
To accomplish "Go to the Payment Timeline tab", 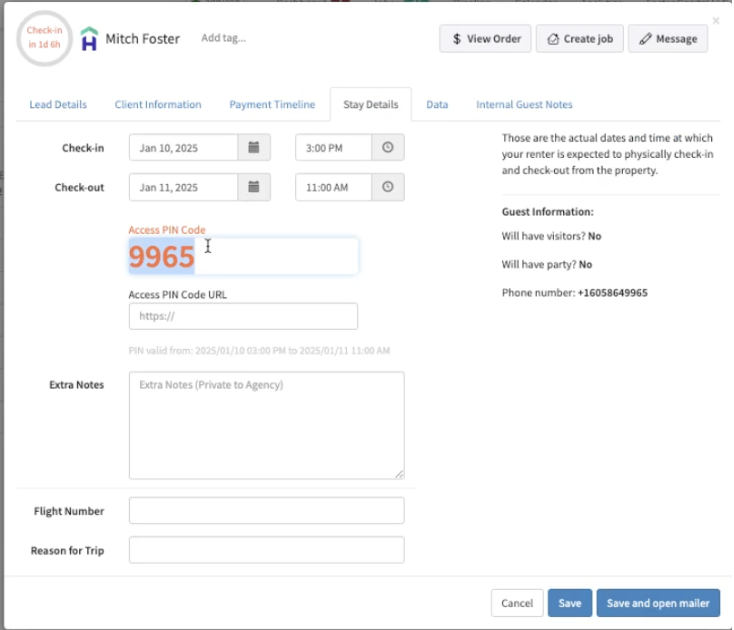I will coord(272,104).
